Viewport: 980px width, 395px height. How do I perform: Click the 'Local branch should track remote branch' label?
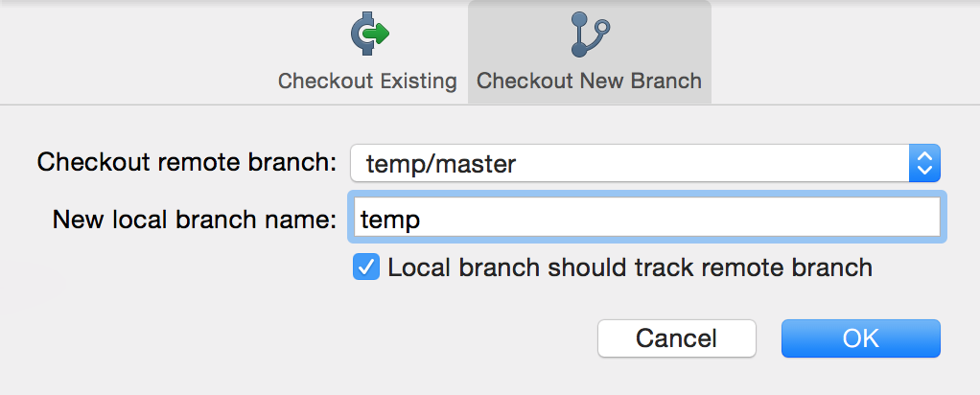[630, 267]
